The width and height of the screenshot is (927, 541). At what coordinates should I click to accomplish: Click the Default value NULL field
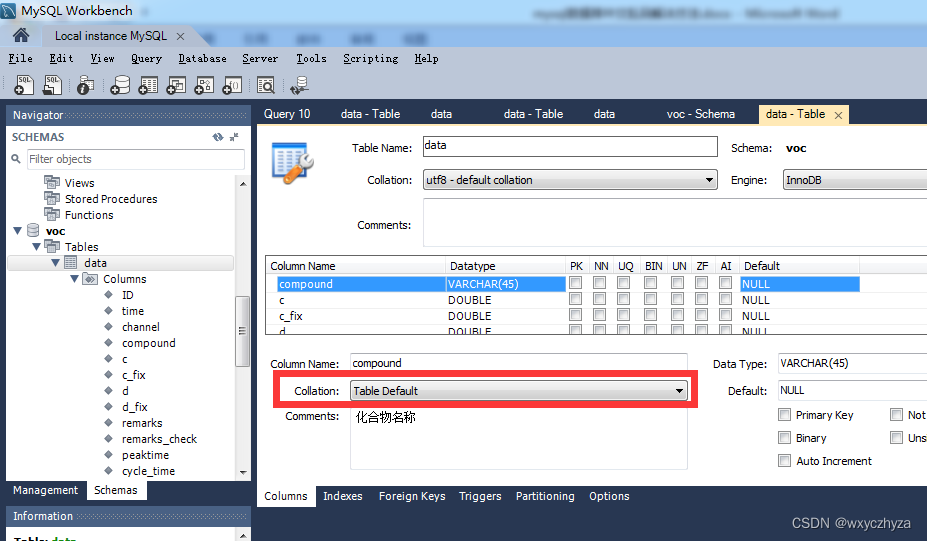pyautogui.click(x=852, y=390)
